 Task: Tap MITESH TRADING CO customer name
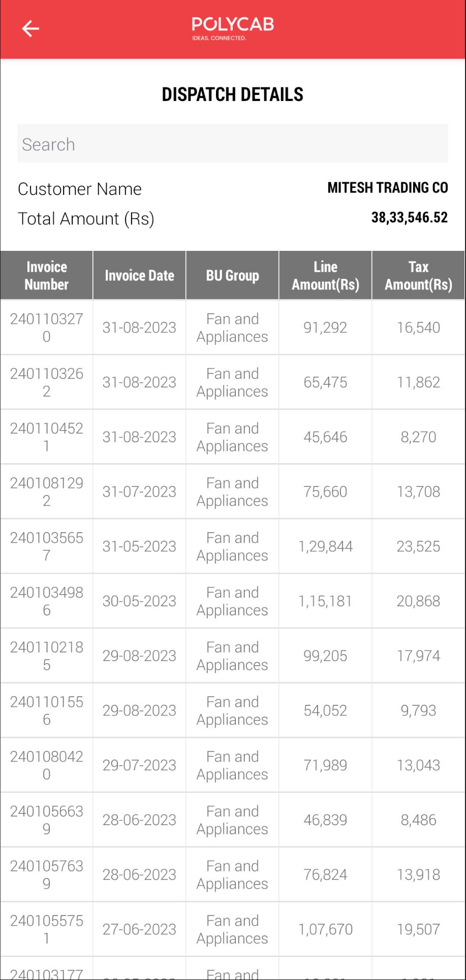[x=388, y=188]
